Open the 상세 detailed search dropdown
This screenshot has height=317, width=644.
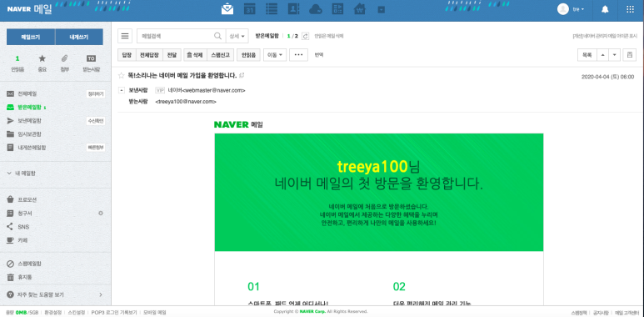[x=237, y=36]
